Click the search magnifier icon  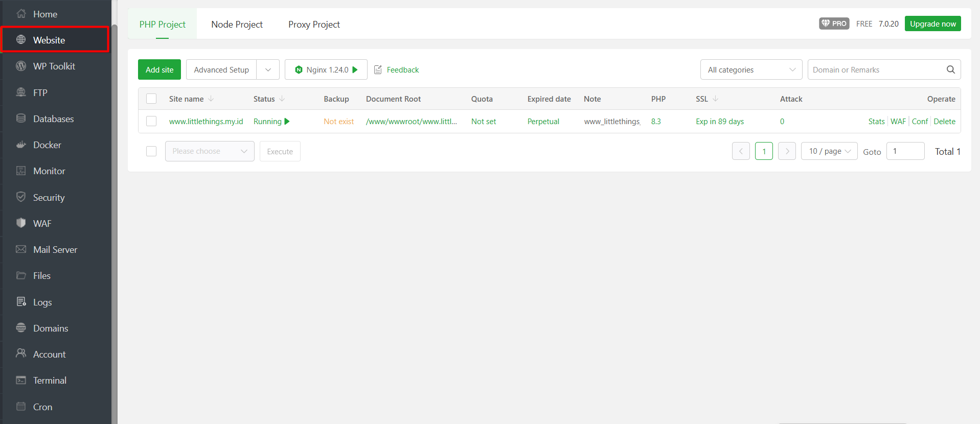click(x=950, y=69)
